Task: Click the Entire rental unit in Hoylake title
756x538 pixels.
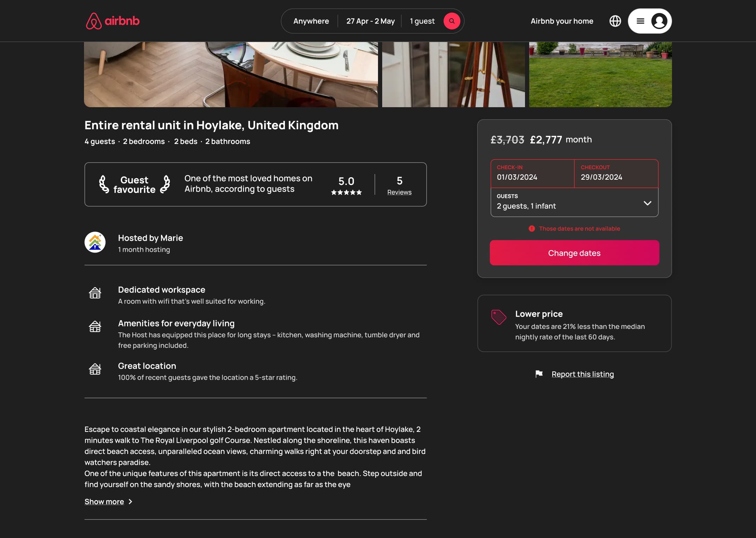Action: pyautogui.click(x=211, y=125)
